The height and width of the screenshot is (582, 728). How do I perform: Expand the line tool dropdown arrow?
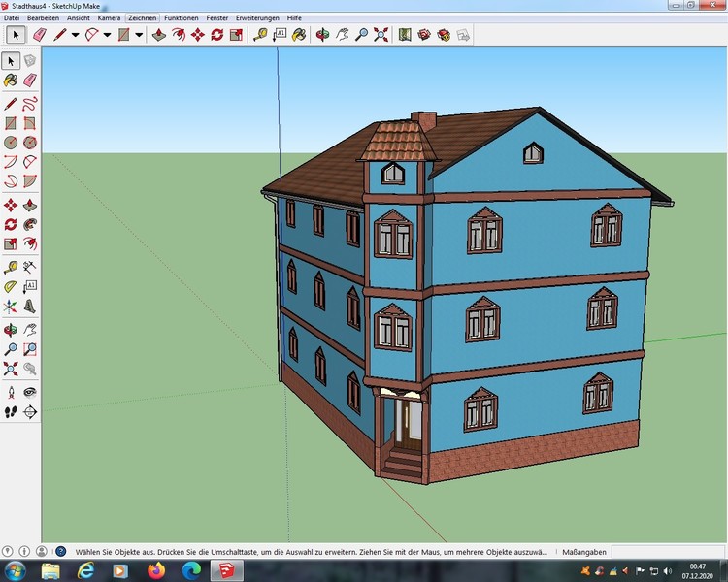(x=75, y=35)
